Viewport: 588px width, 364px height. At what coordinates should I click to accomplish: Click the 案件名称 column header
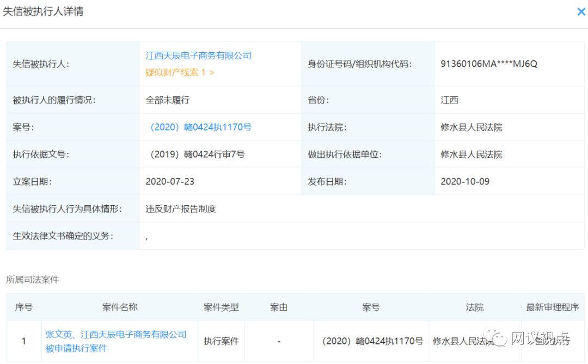coord(120,307)
